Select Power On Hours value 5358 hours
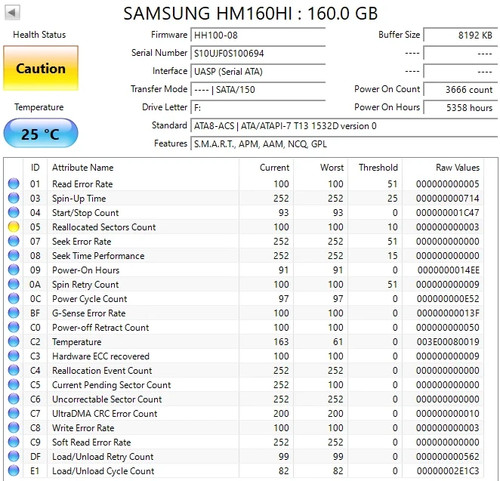This screenshot has width=500, height=481. pos(460,107)
